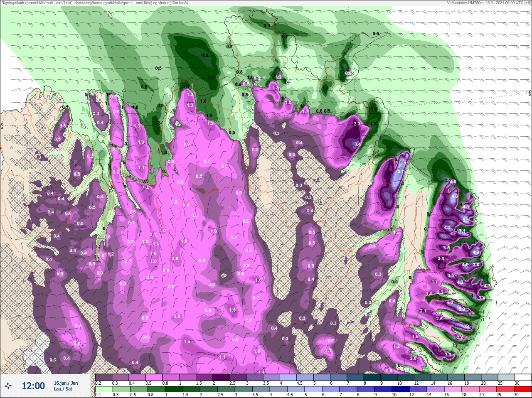
Task: Pick the upper legend swatch right of 0.2
Action: point(103,378)
